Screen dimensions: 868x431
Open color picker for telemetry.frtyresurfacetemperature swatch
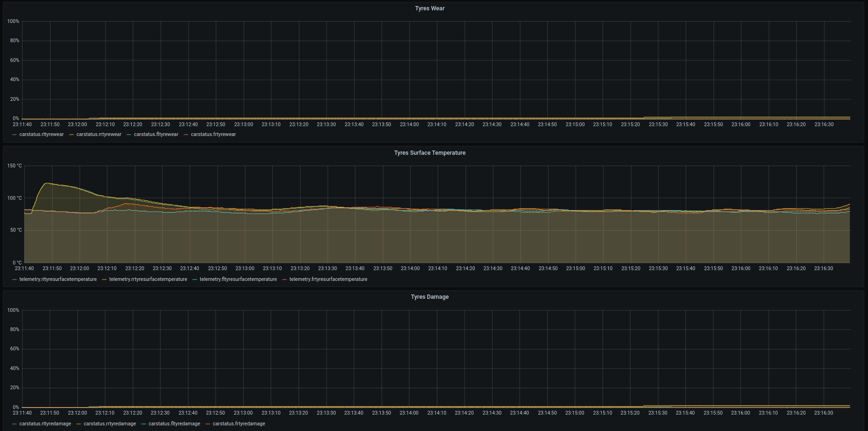point(285,280)
